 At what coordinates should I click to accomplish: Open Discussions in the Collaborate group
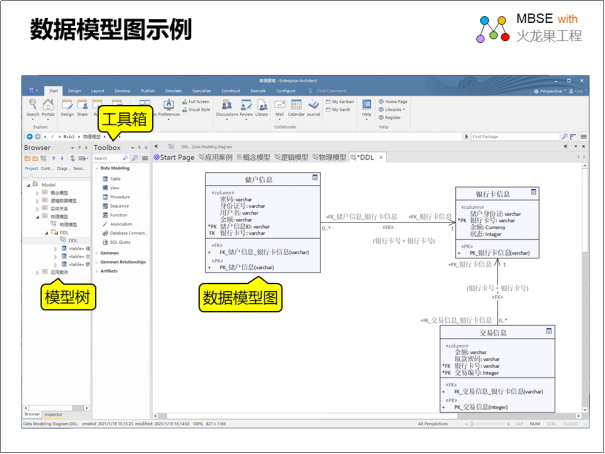[227, 107]
